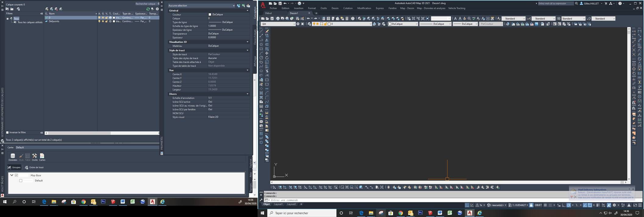Click the Groupes button
This screenshot has width=644, height=217.
click(14, 167)
